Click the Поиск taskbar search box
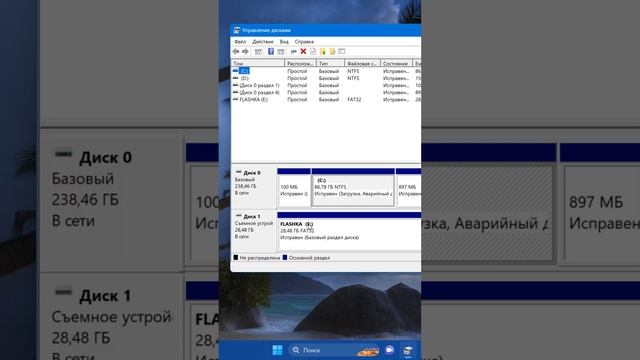Screen dimensions: 640x360 pos(335,350)
